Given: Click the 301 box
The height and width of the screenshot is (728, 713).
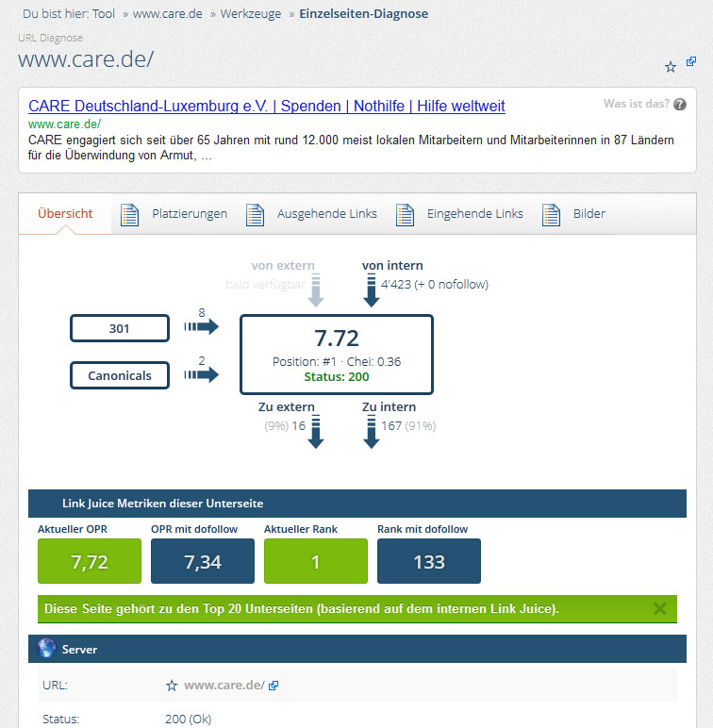Looking at the screenshot, I should [120, 328].
